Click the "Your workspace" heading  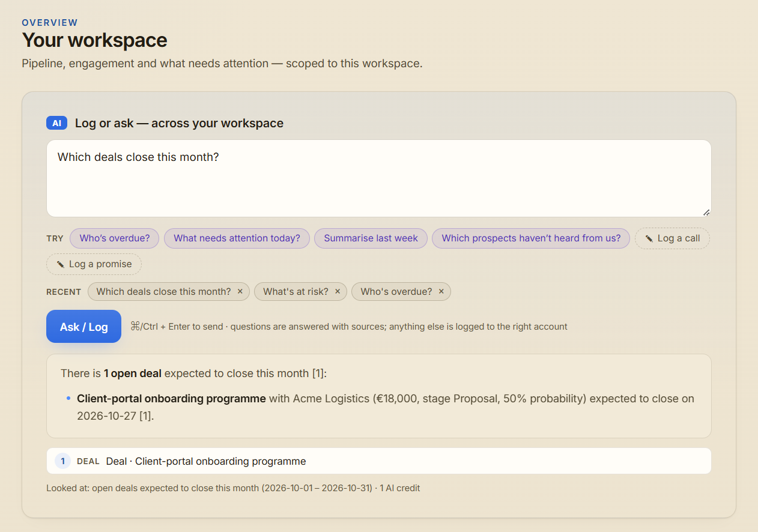point(95,40)
